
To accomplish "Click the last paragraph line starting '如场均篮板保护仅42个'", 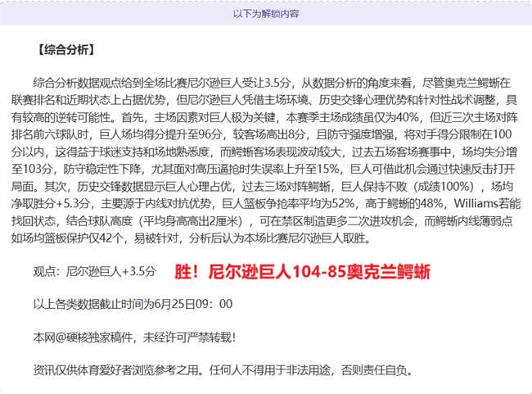I will pyautogui.click(x=191, y=238).
